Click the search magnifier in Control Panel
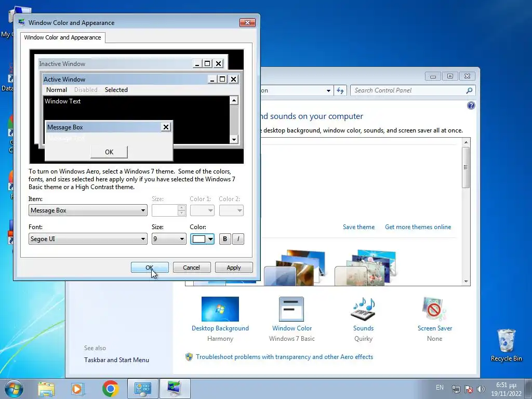This screenshot has height=399, width=532. (469, 90)
